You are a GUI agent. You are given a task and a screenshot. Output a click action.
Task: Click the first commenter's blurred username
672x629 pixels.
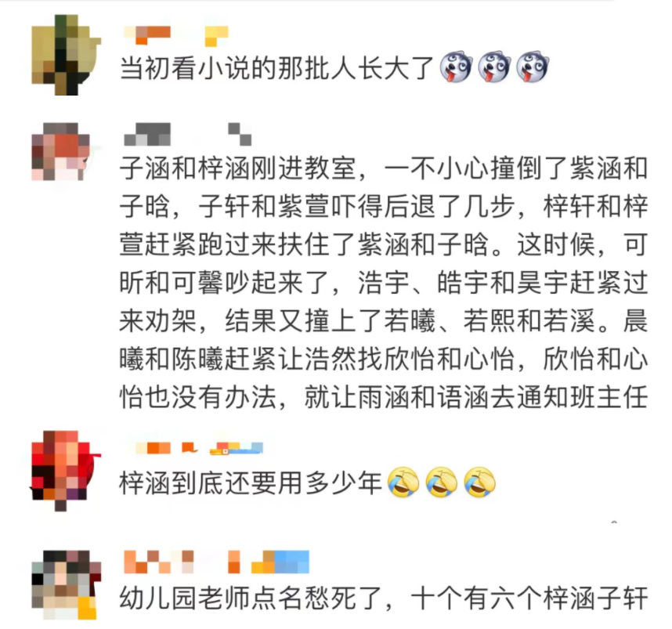147,35
